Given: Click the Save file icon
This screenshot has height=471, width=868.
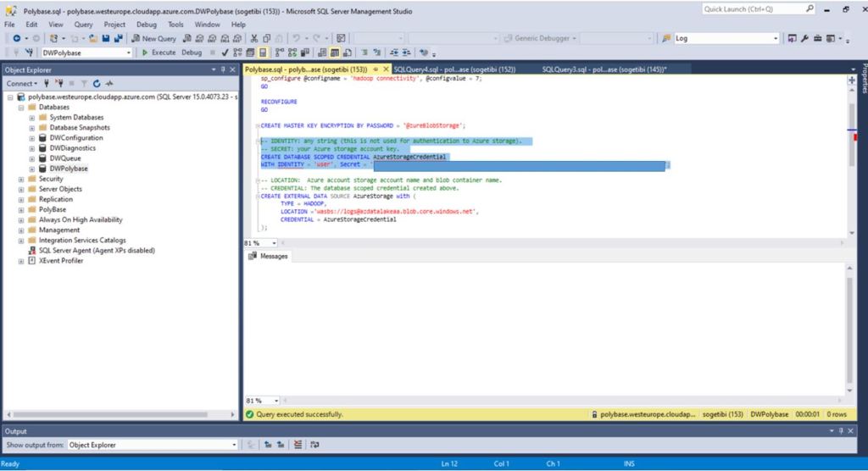Looking at the screenshot, I should [x=106, y=38].
